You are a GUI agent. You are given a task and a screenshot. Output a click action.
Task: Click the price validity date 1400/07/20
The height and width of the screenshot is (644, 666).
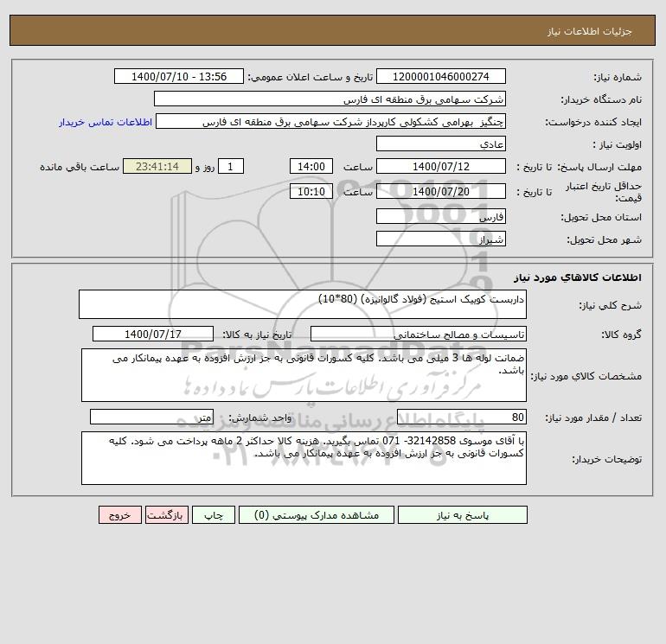click(x=441, y=191)
